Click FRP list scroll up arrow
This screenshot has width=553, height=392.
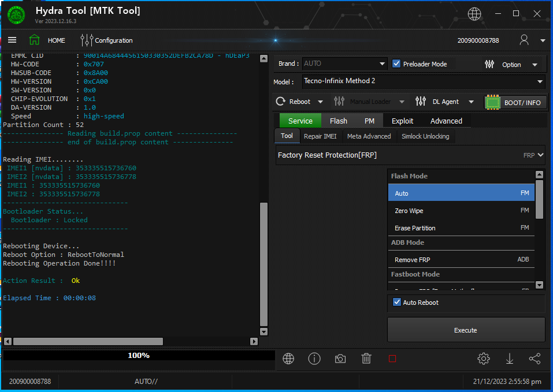click(x=539, y=174)
